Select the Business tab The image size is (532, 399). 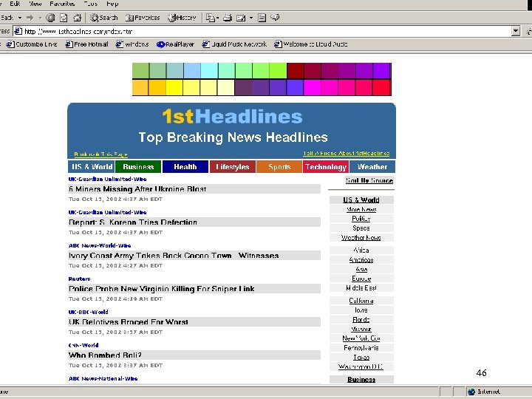pos(138,166)
